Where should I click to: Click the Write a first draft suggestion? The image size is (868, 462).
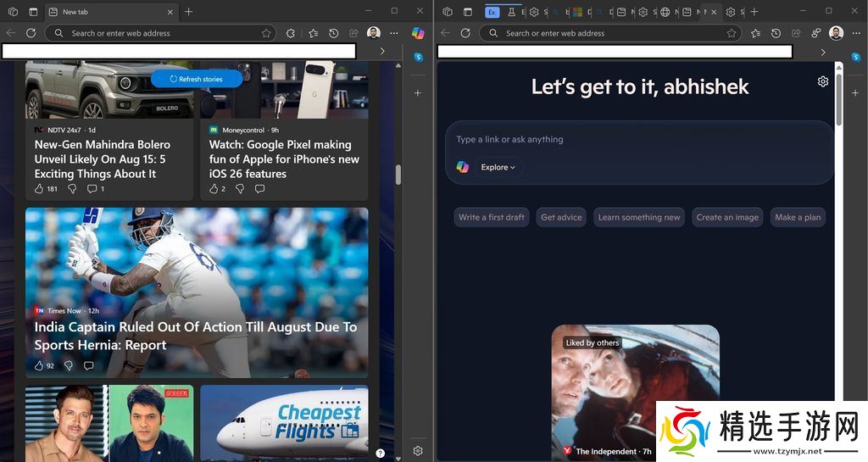coord(491,217)
